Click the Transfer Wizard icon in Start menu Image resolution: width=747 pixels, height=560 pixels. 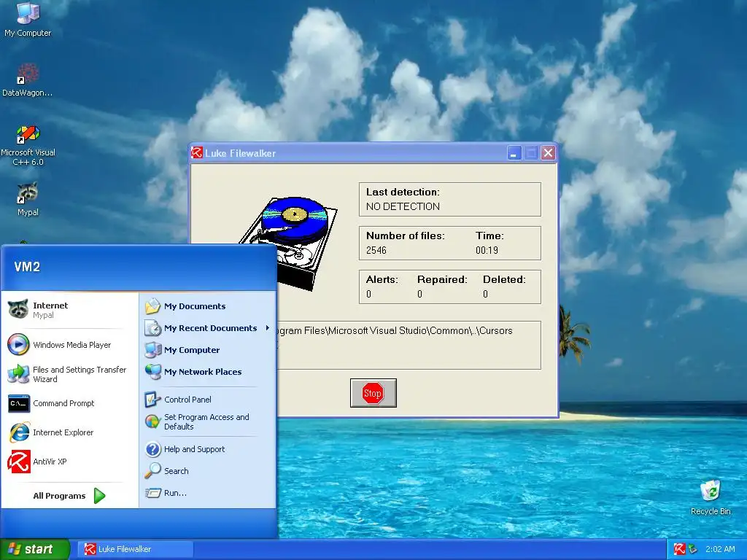pyautogui.click(x=18, y=374)
